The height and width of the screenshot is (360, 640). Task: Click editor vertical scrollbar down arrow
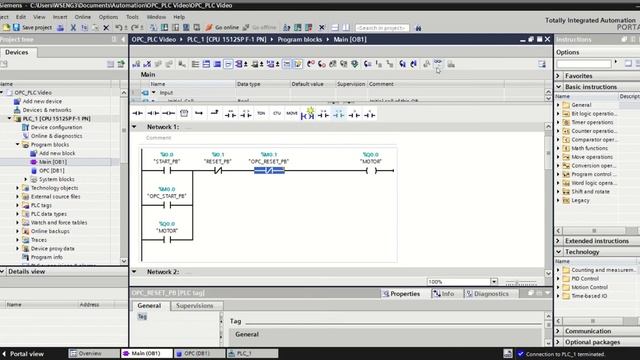pos(549,273)
